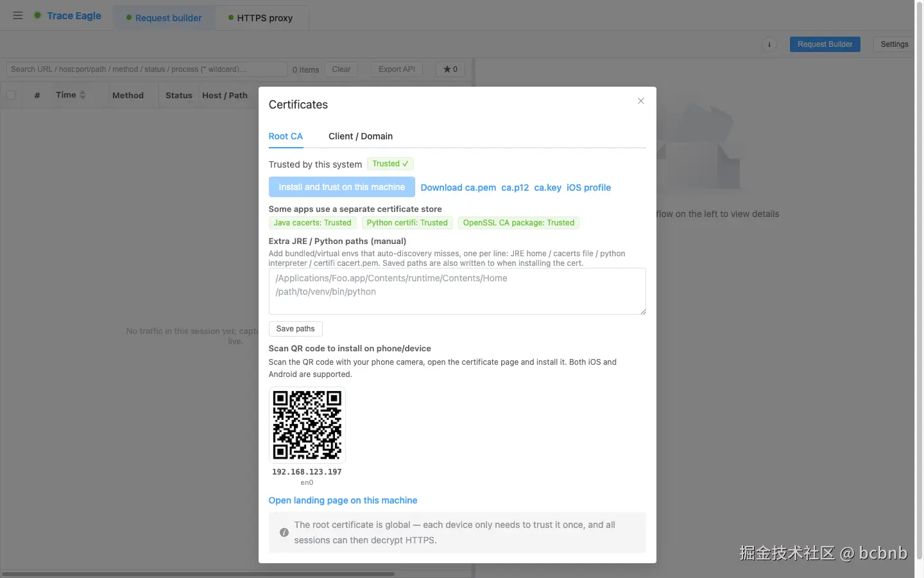Download the ca.key file
The image size is (924, 578).
[548, 188]
